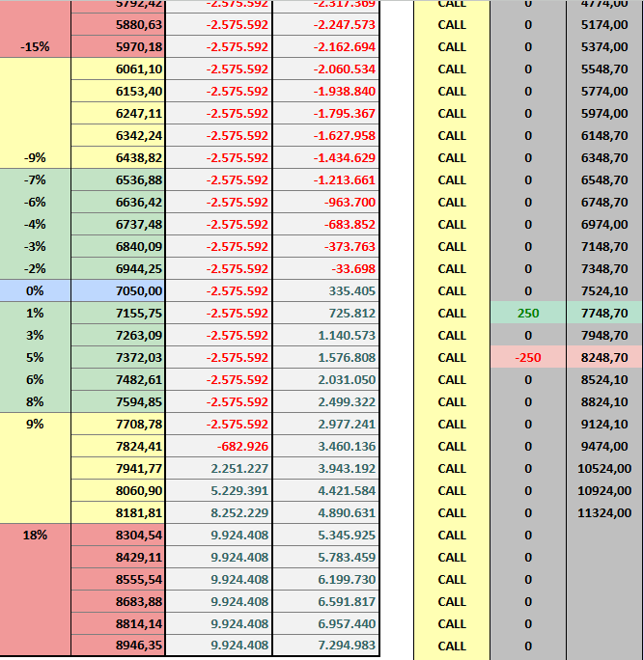Click the strike value 10524,00
Screen dimensions: 644x660
tap(604, 469)
